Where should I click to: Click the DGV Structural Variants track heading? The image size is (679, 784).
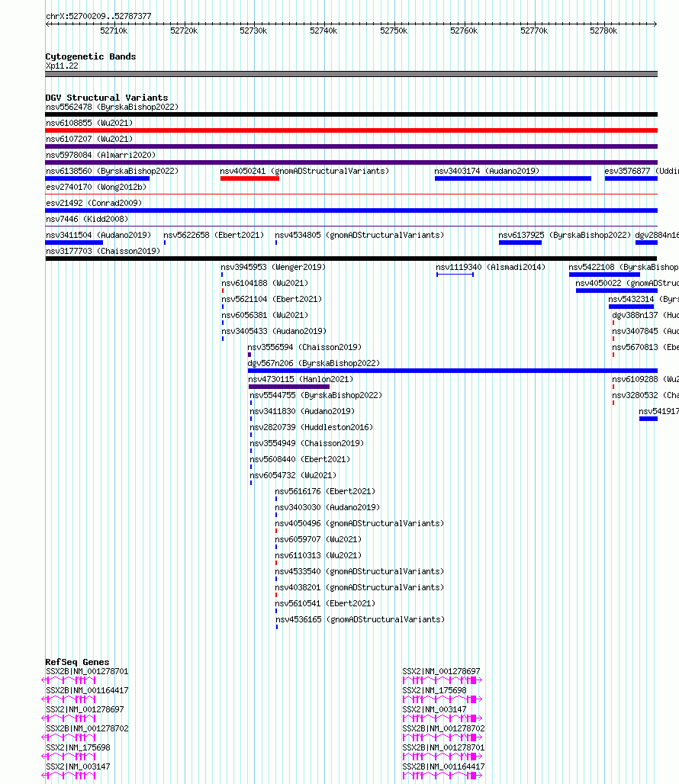(x=107, y=98)
